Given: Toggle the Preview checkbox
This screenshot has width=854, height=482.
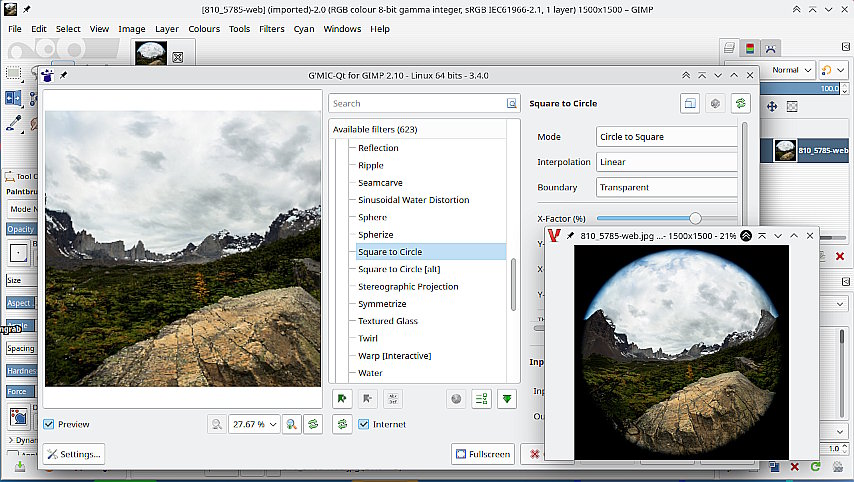Looking at the screenshot, I should pyautogui.click(x=50, y=425).
